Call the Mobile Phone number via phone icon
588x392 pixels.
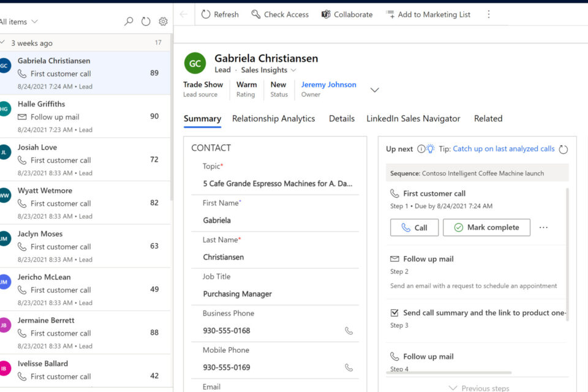349,367
